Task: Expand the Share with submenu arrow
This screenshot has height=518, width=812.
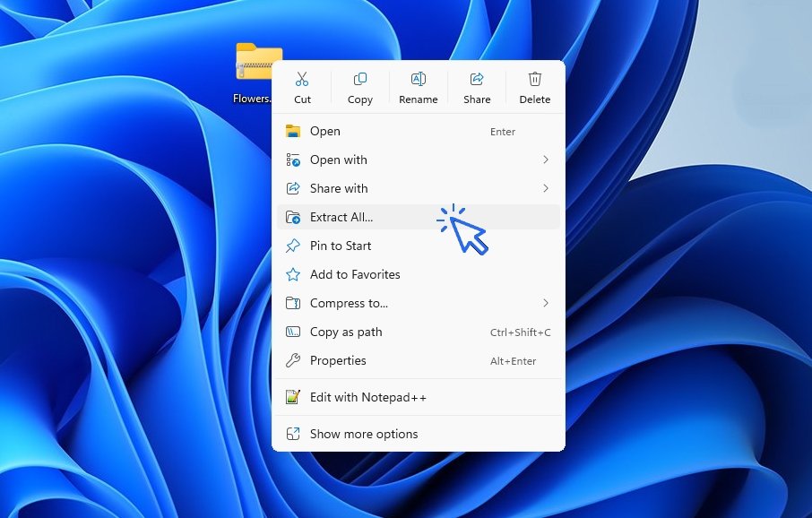Action: point(546,188)
